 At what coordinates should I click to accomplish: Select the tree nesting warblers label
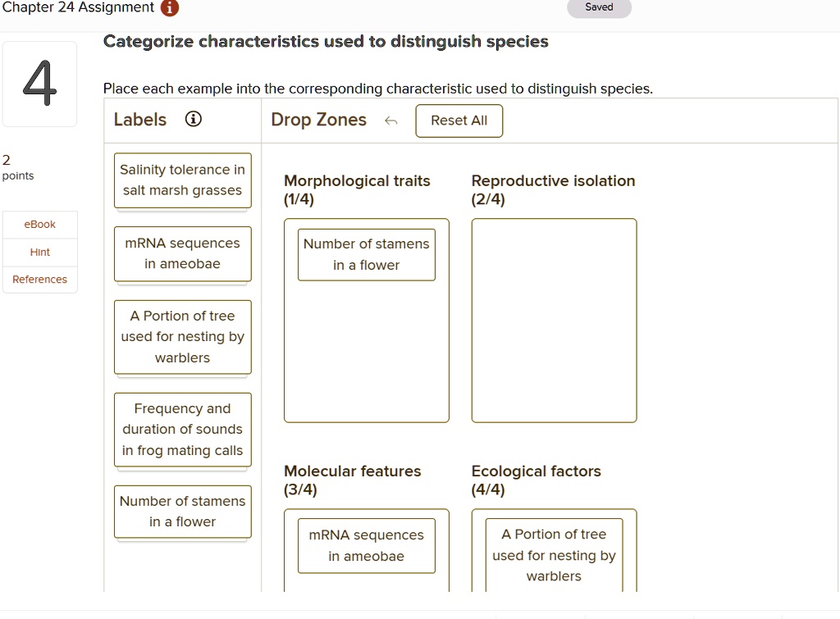tap(182, 337)
